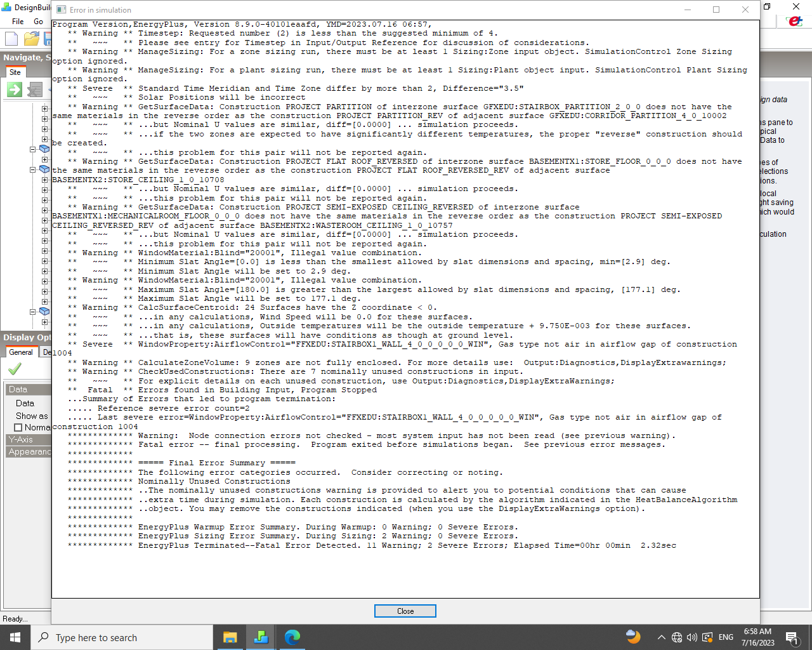Click the crossed-out list icon beside green arrow

[35, 90]
